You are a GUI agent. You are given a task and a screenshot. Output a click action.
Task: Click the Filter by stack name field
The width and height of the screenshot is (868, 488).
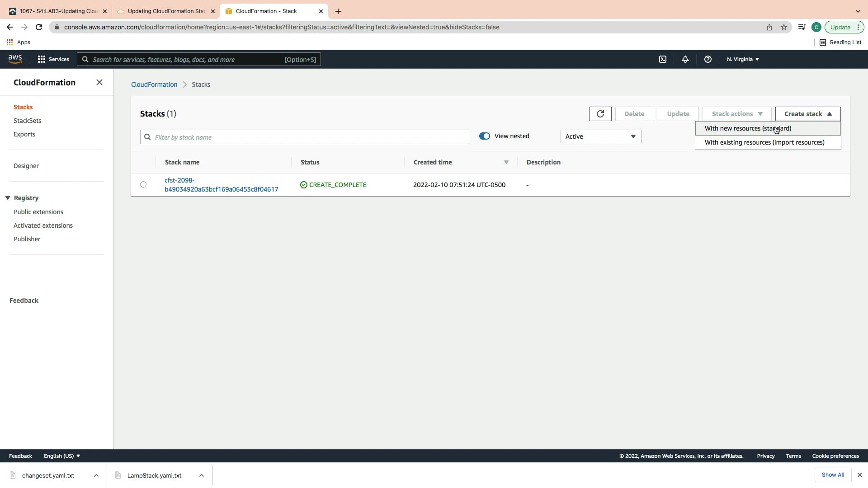pyautogui.click(x=304, y=137)
